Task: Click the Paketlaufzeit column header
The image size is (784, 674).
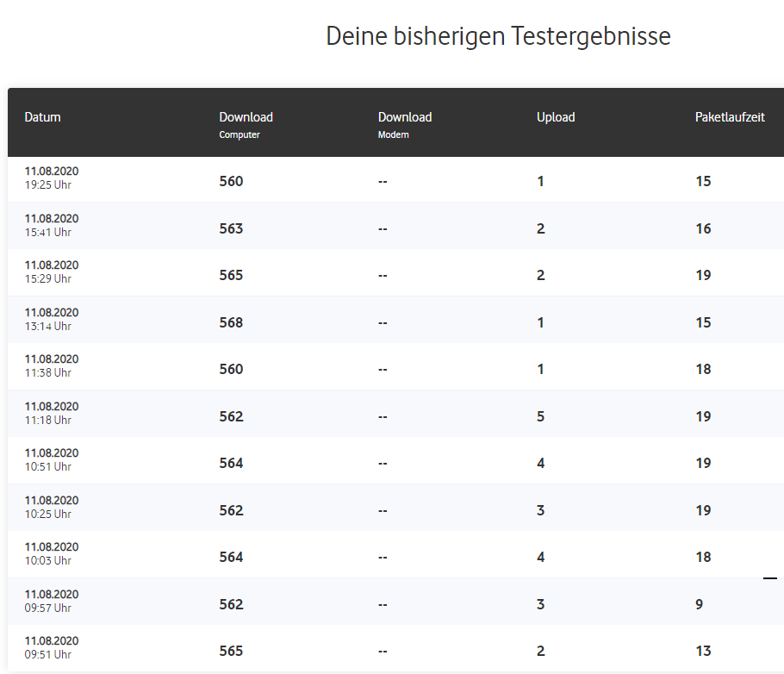Action: 729,117
